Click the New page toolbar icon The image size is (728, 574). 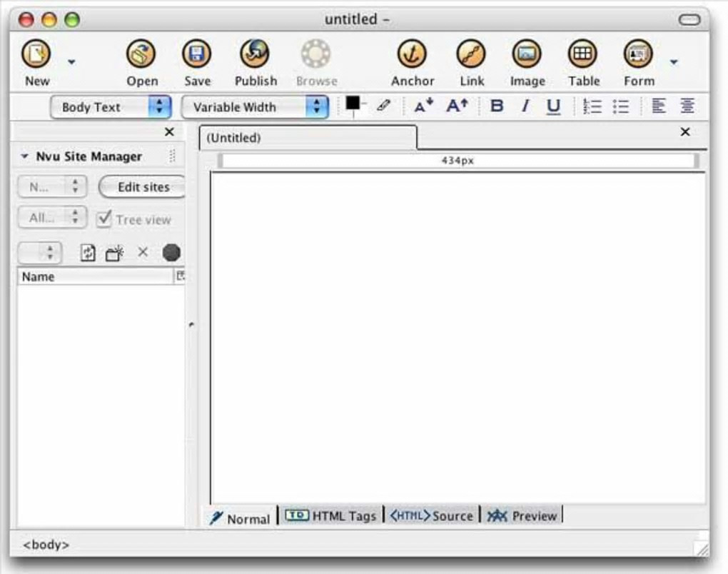coord(36,54)
